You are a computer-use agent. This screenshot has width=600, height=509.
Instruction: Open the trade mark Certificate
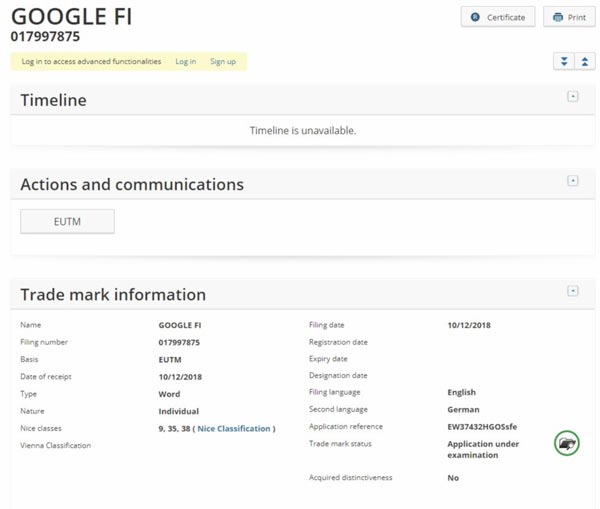(498, 17)
